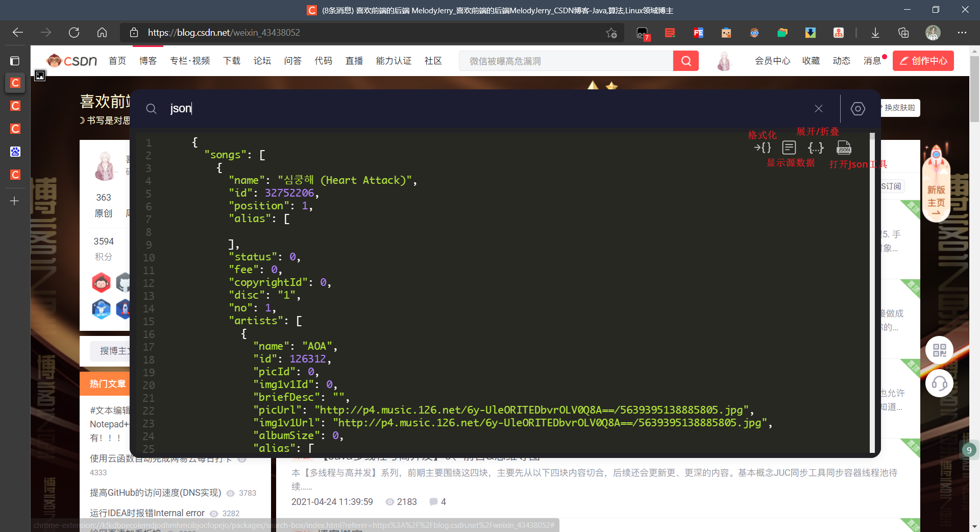Open the JSON tool file icon
Screen dimensions: 980x532
pyautogui.click(x=844, y=148)
